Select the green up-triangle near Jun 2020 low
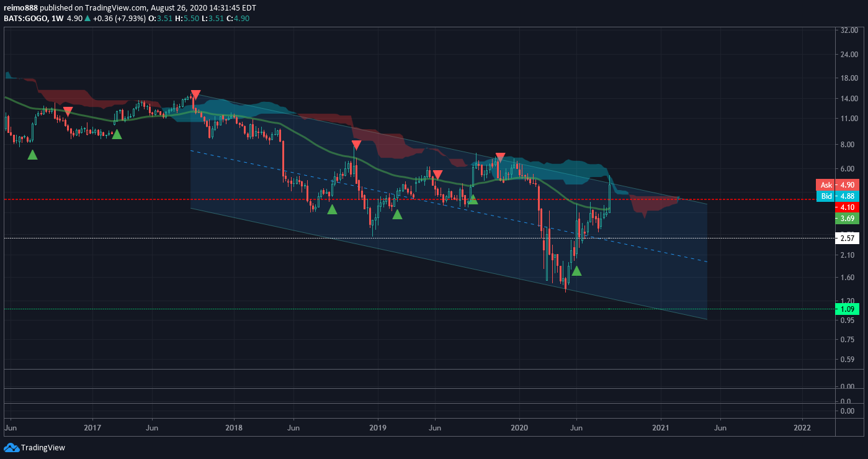This screenshot has height=459, width=868. pyautogui.click(x=576, y=270)
